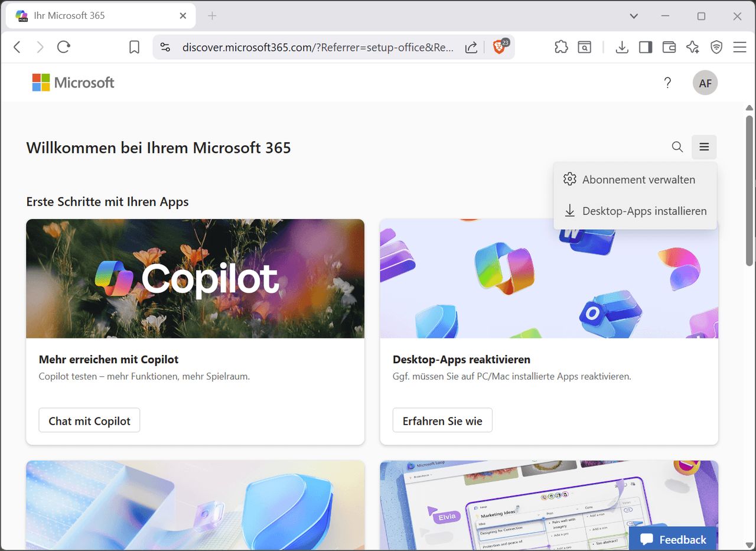
Task: Select Desktop-Apps installieren menu entry
Action: pyautogui.click(x=635, y=211)
